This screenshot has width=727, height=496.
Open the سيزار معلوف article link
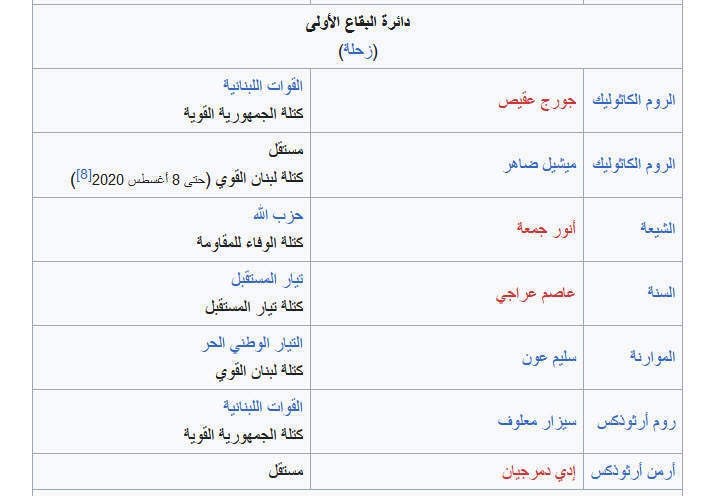point(537,421)
